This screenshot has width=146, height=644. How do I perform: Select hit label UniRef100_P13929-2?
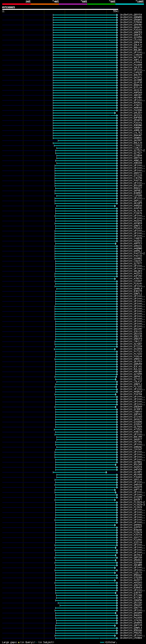(x=132, y=502)
